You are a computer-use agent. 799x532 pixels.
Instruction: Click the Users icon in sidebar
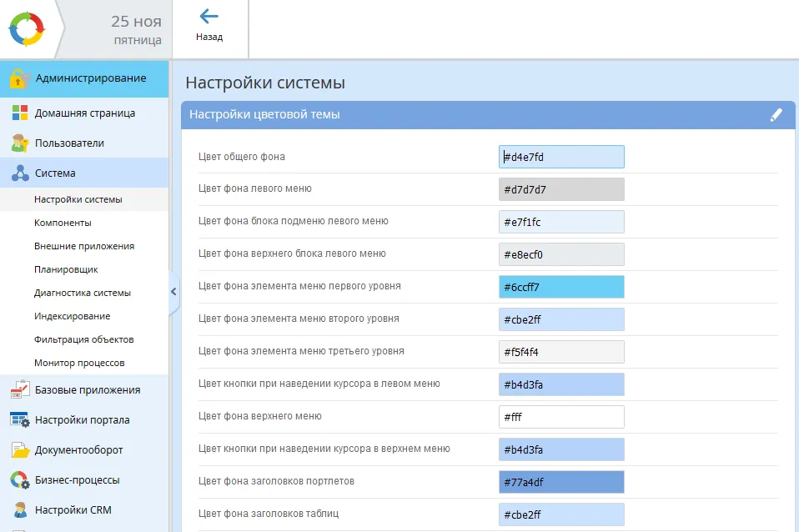pyautogui.click(x=20, y=143)
